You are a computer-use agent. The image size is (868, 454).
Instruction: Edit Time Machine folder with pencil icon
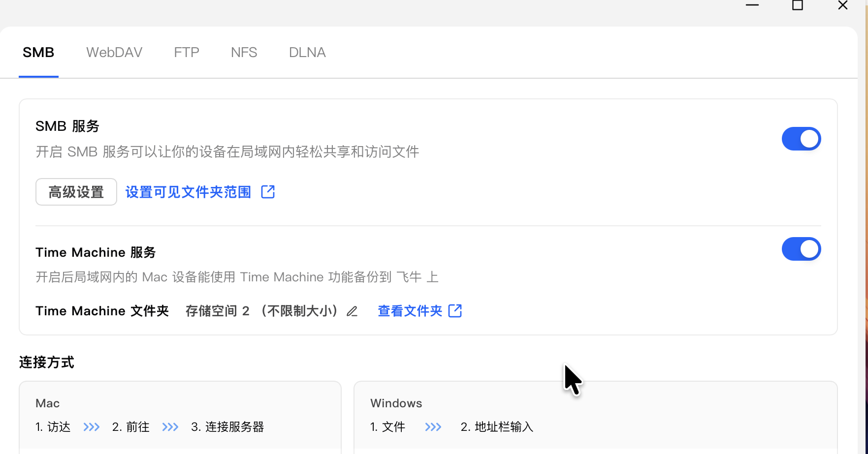[352, 311]
